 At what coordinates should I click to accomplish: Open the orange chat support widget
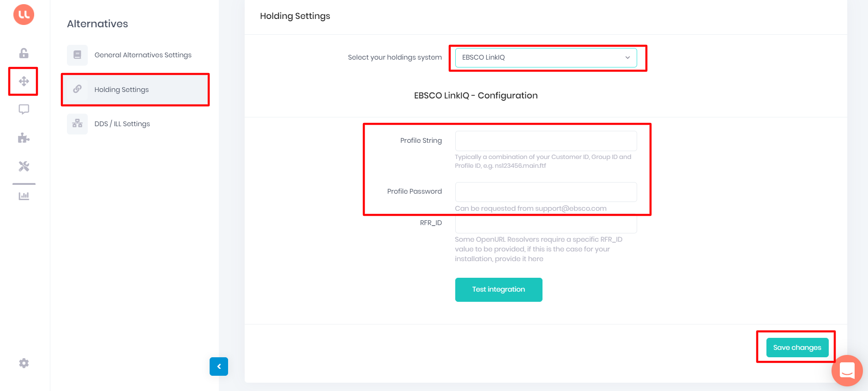pyautogui.click(x=847, y=371)
